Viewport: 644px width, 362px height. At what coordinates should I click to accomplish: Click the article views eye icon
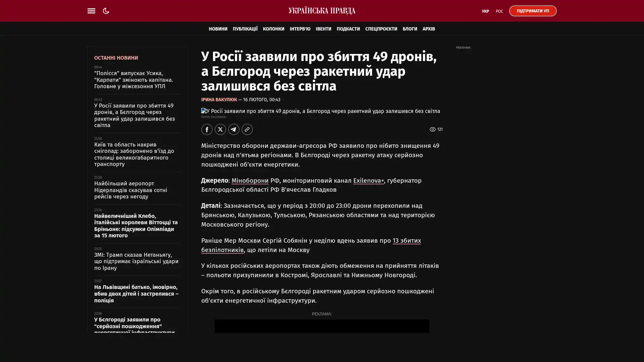tap(433, 129)
